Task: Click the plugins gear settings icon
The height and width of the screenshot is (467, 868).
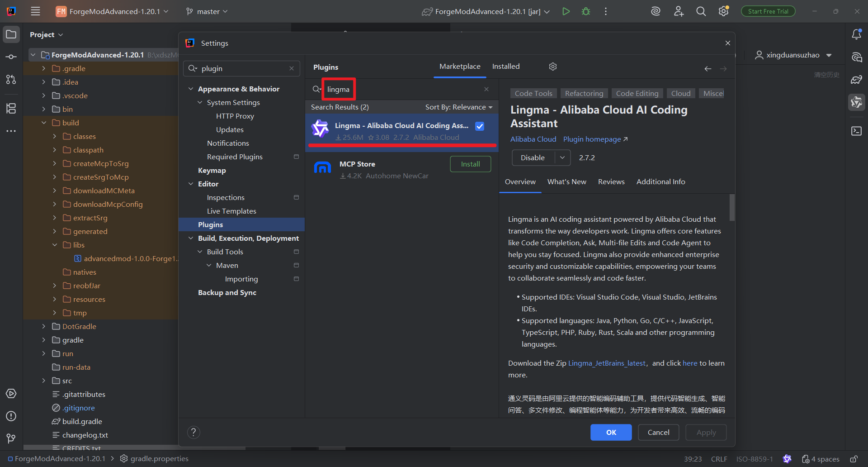Action: tap(552, 67)
